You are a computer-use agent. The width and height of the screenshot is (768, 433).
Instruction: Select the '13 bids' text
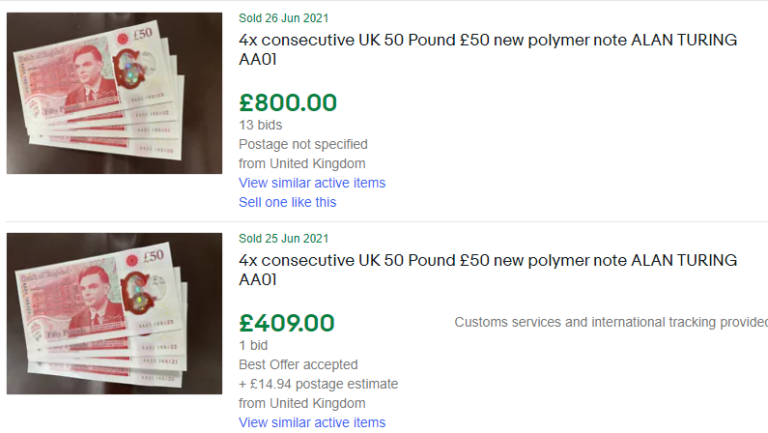tap(260, 125)
